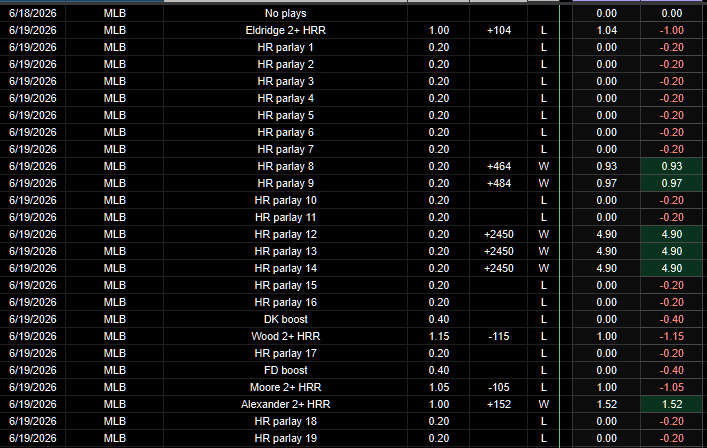Click date cell in HR parlay 19 row
The image size is (707, 448).
pyautogui.click(x=33, y=438)
